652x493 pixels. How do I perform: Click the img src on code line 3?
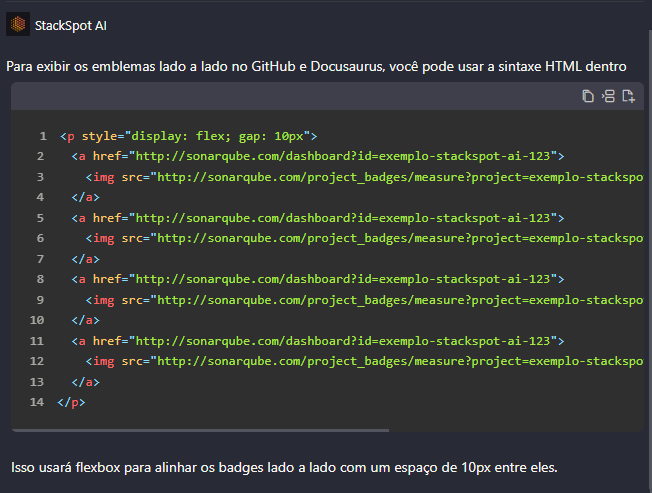tap(364, 177)
